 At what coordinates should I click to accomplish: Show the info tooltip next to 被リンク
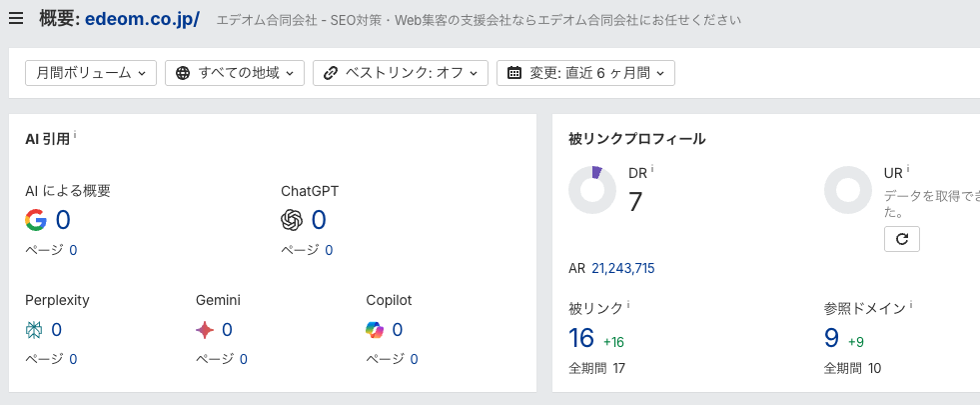pyautogui.click(x=628, y=304)
